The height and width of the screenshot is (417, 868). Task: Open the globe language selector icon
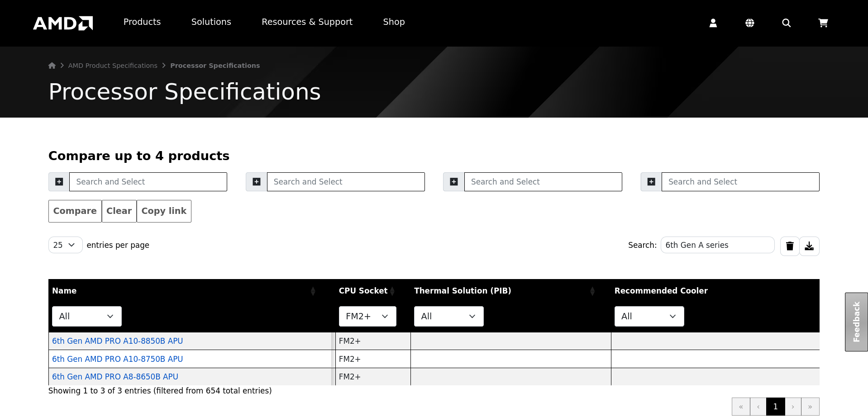750,23
